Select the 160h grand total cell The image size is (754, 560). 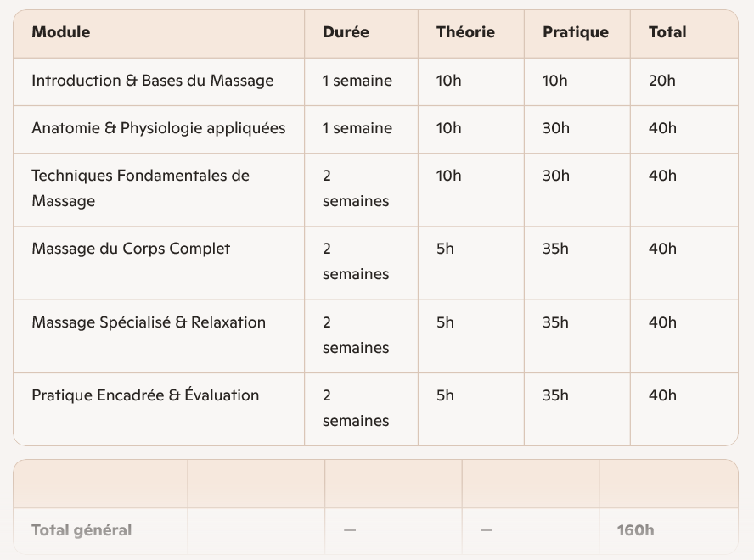[636, 530]
